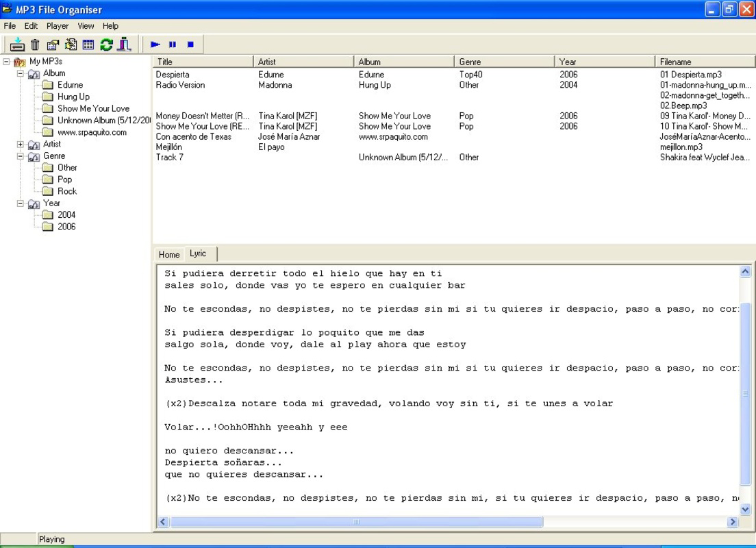The height and width of the screenshot is (548, 756).
Task: Select the www.srpaquito.com album folder
Action: tap(92, 132)
